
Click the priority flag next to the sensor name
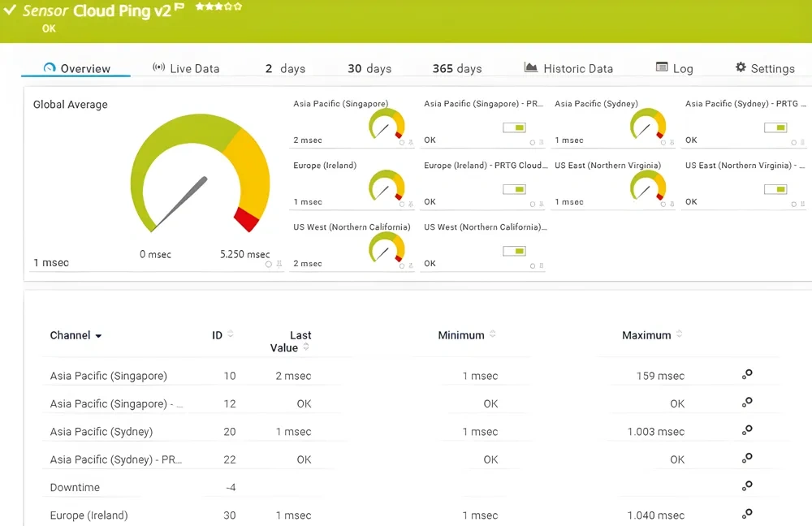179,7
